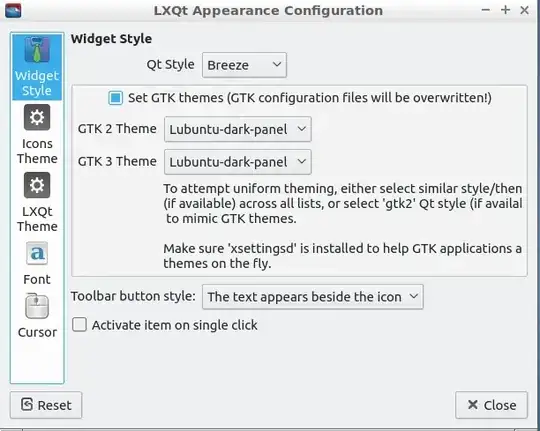This screenshot has width=540, height=431.
Task: Select the Widget Style tie icon
Action: pyautogui.click(x=37, y=50)
